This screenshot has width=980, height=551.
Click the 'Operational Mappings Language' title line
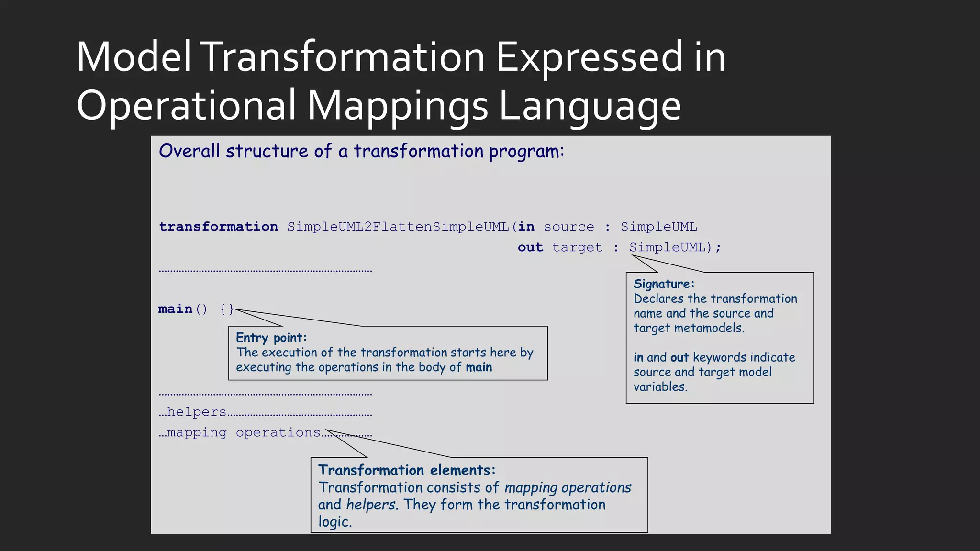pos(378,105)
